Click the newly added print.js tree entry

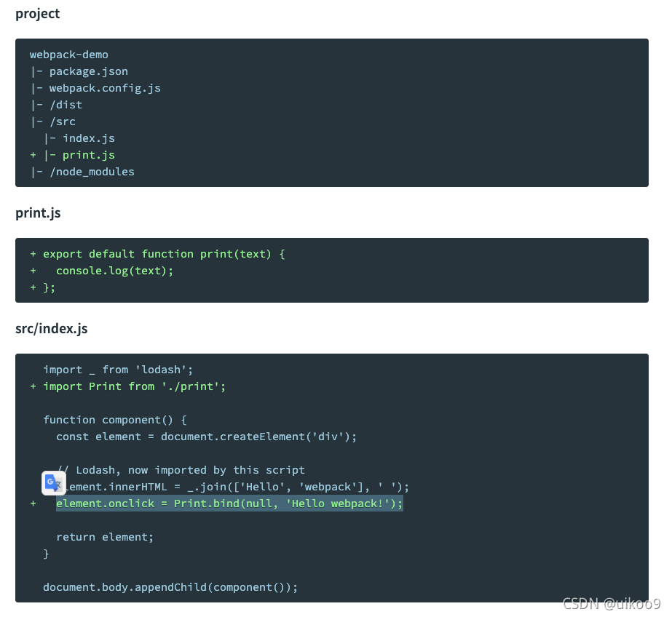pyautogui.click(x=88, y=155)
